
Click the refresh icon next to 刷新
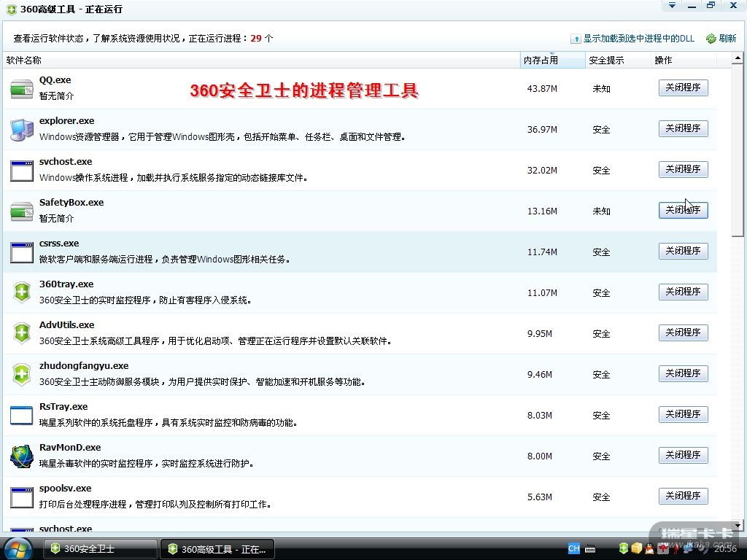pyautogui.click(x=711, y=39)
